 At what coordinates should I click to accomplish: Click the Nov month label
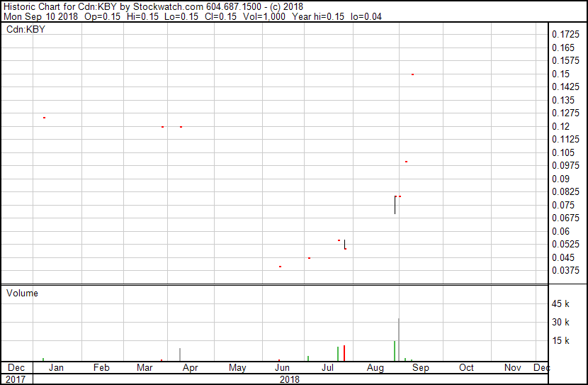point(513,367)
